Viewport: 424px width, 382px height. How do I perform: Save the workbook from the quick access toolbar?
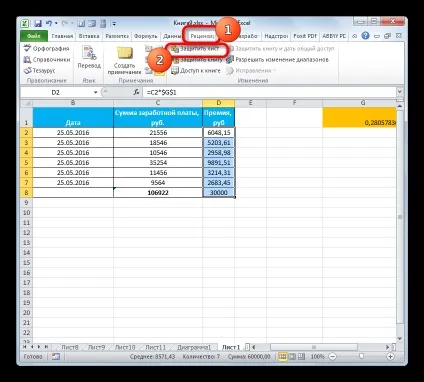38,23
